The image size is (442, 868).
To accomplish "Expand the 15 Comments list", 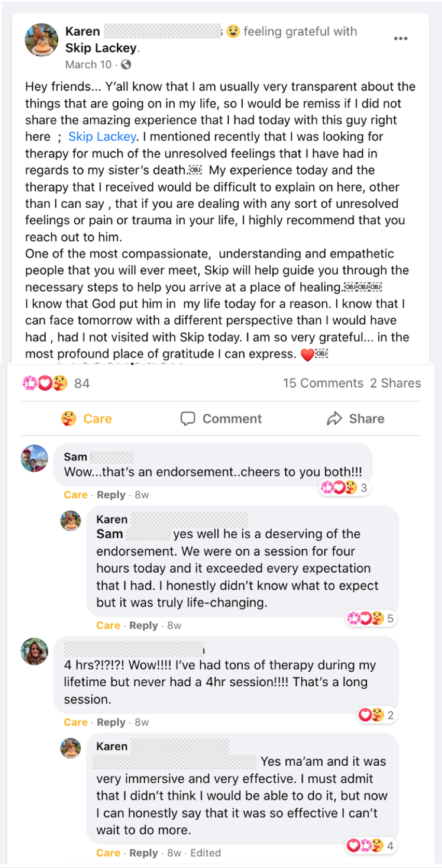I will click(x=323, y=383).
